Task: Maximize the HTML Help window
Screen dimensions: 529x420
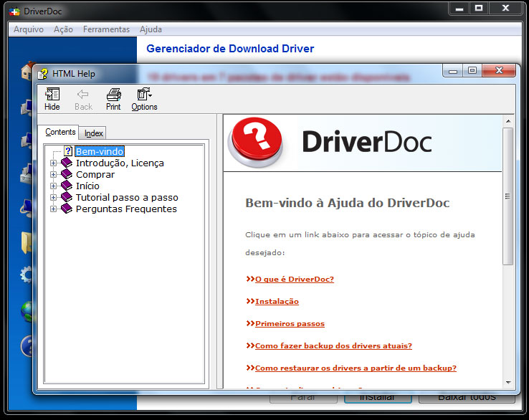Action: click(x=472, y=70)
